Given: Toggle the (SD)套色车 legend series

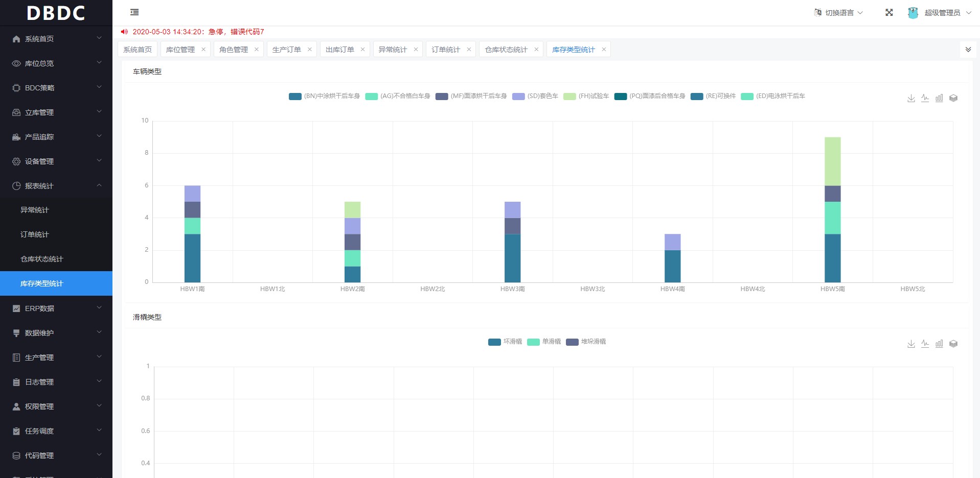Looking at the screenshot, I should coord(535,96).
